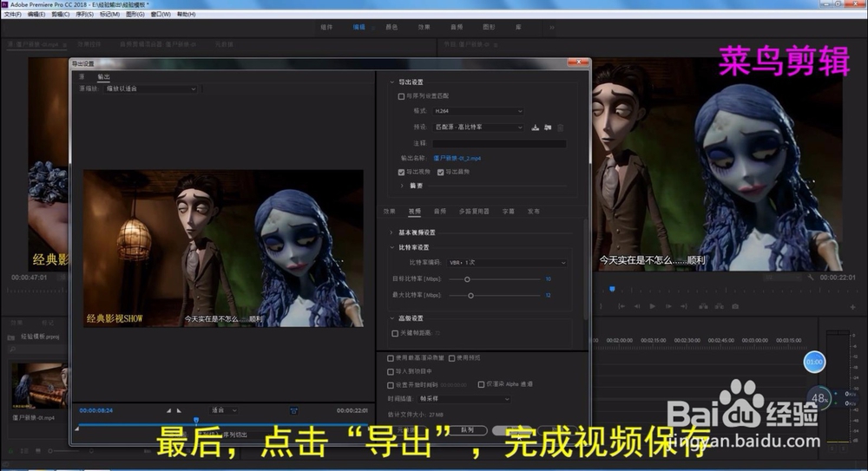The height and width of the screenshot is (471, 868).
Task: Click Go to In point icon
Action: [x=621, y=306]
